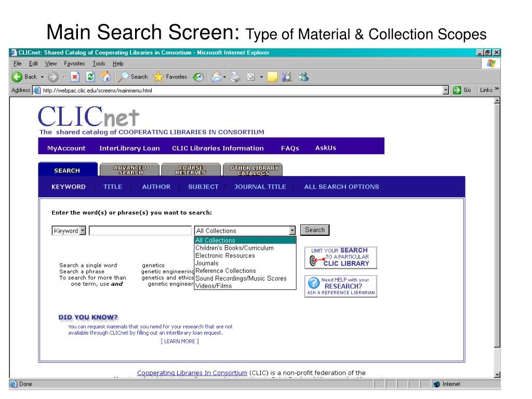Open CLIC Libraries Information link

(218, 148)
